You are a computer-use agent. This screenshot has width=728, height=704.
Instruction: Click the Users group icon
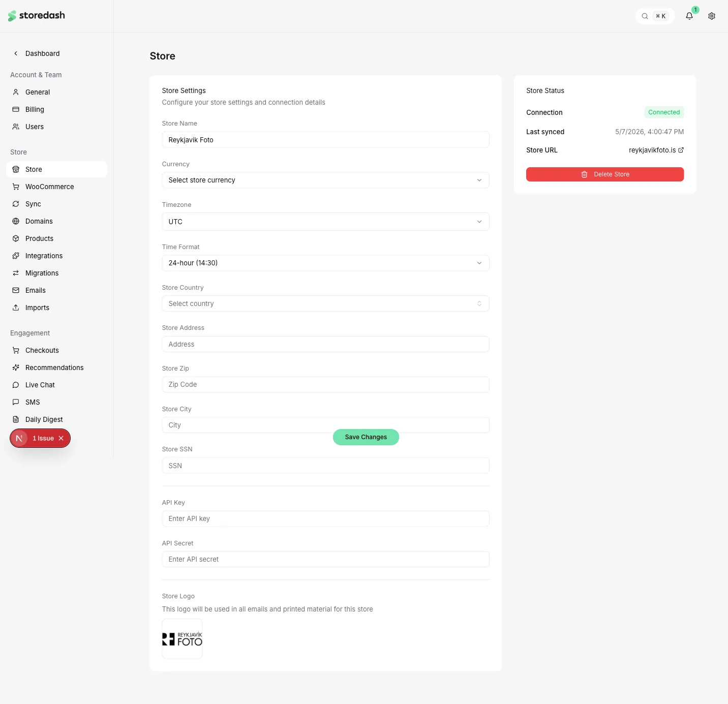pyautogui.click(x=16, y=127)
